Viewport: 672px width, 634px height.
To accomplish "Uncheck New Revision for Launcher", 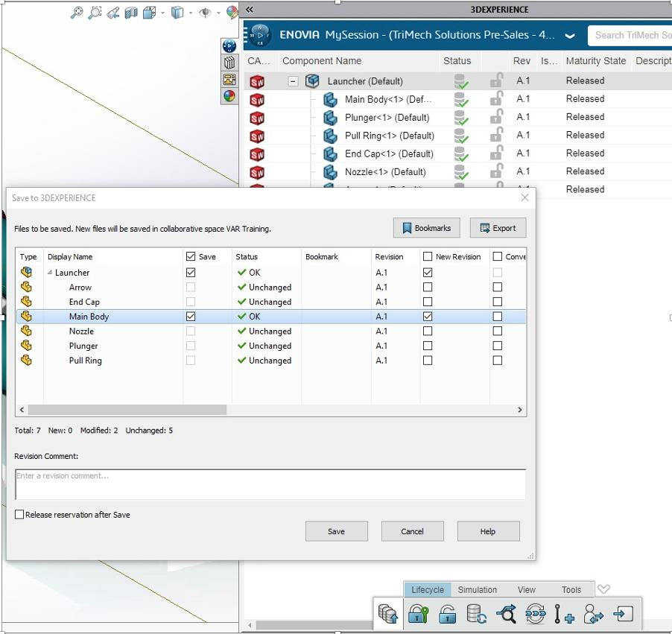I will (x=428, y=272).
